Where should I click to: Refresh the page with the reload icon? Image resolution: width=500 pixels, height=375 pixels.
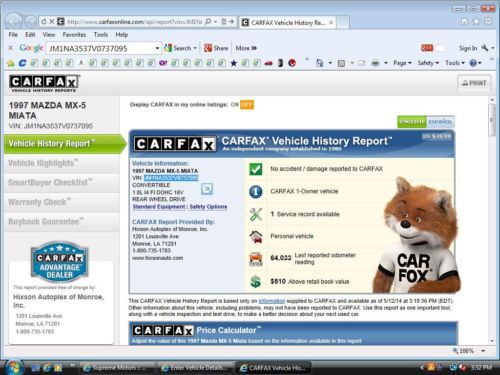coord(44,22)
